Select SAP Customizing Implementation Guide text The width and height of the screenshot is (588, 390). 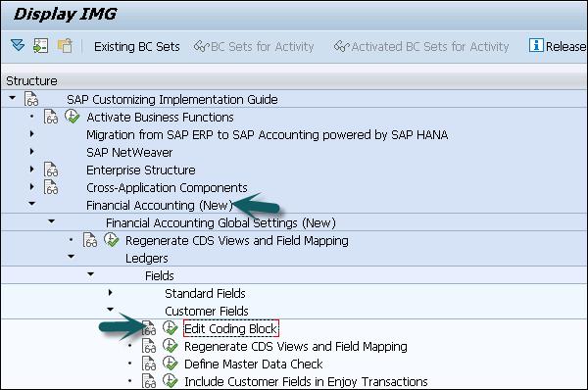click(x=172, y=99)
